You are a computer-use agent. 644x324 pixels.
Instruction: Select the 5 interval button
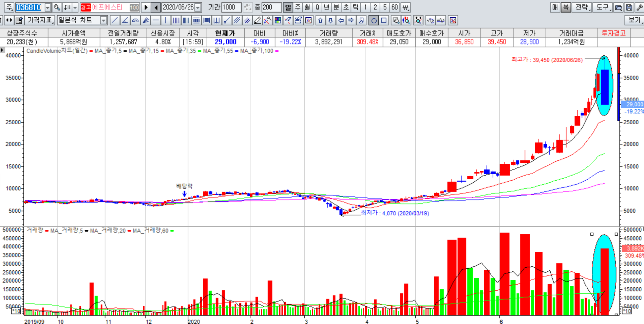pyautogui.click(x=385, y=7)
